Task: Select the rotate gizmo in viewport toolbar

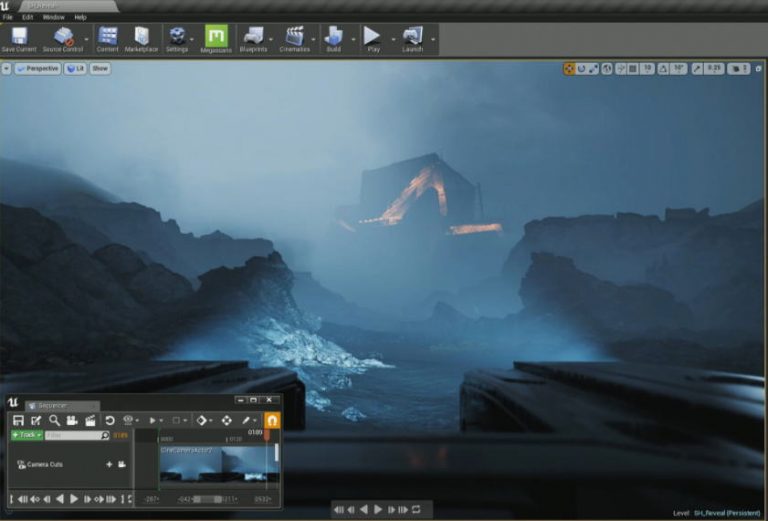Action: pyautogui.click(x=581, y=69)
